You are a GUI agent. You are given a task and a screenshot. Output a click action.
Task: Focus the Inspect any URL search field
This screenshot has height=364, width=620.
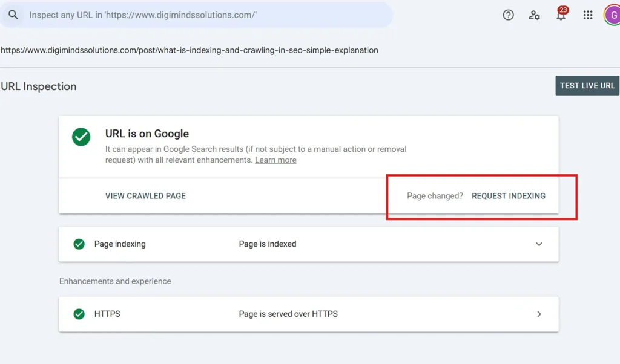pyautogui.click(x=197, y=15)
